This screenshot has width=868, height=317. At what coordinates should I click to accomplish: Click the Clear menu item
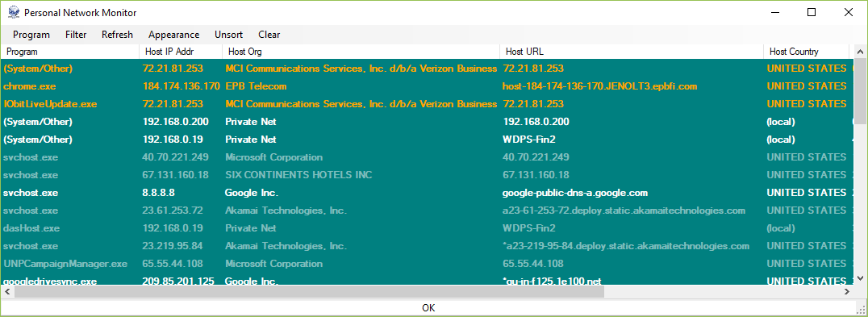coord(269,35)
